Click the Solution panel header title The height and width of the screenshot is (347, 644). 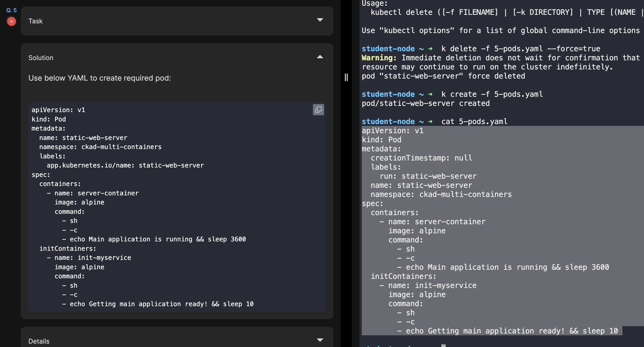pyautogui.click(x=41, y=58)
